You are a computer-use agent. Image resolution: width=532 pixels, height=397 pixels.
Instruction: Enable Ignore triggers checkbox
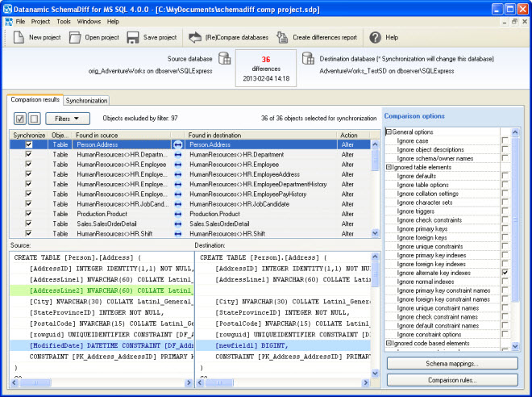[505, 211]
